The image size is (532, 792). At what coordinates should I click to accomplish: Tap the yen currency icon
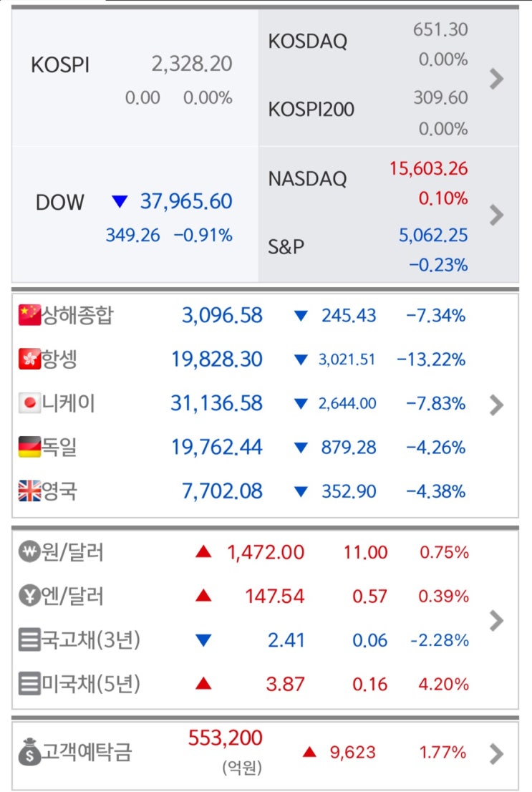[x=29, y=597]
